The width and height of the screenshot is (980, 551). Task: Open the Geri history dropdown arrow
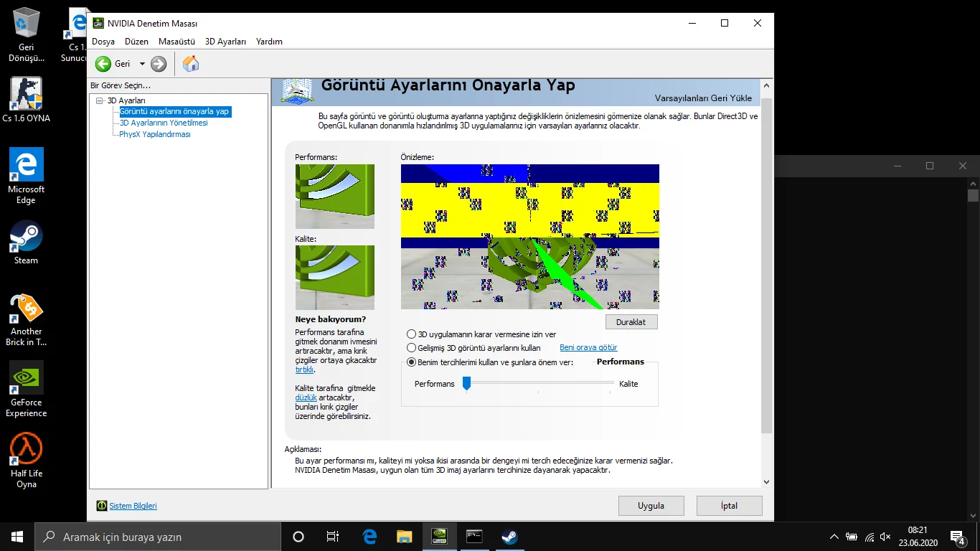tap(142, 64)
